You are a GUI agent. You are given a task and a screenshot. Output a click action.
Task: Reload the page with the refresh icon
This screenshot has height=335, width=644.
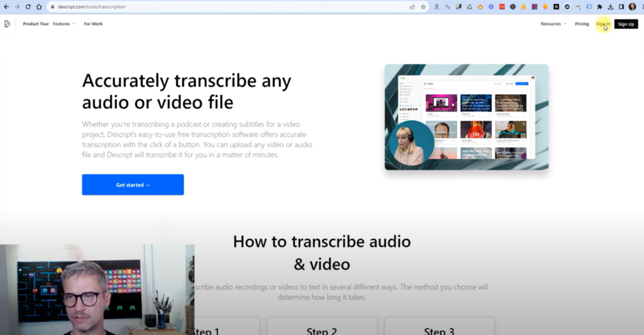tap(28, 6)
